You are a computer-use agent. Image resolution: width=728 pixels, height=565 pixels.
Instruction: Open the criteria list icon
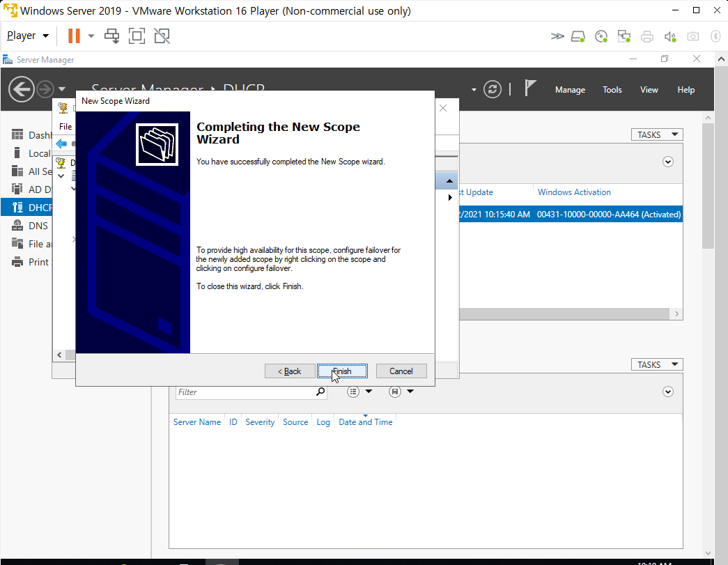(353, 392)
